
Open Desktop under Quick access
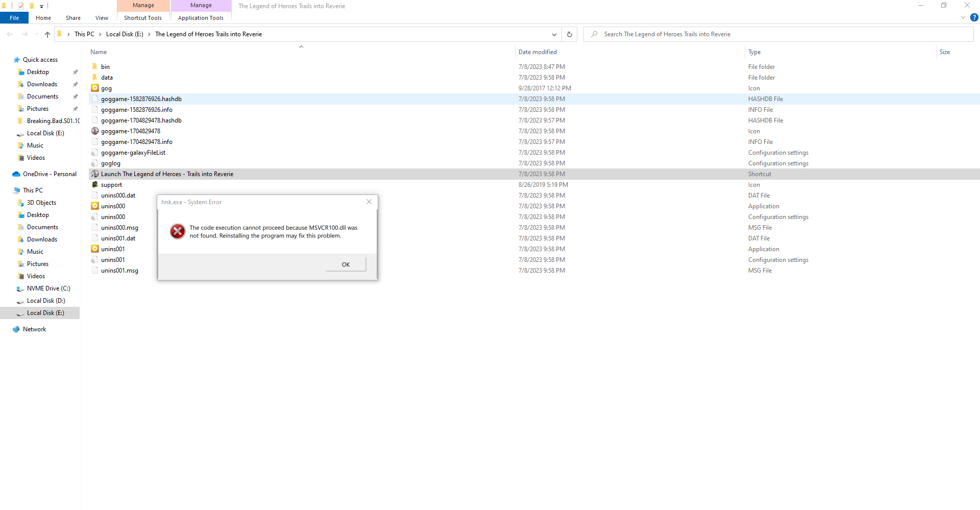click(38, 72)
